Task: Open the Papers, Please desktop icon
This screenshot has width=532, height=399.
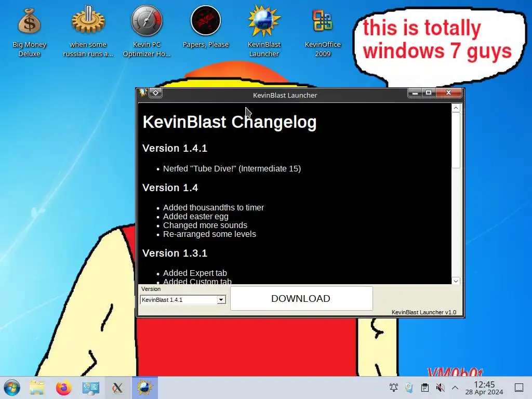Action: pyautogui.click(x=206, y=27)
